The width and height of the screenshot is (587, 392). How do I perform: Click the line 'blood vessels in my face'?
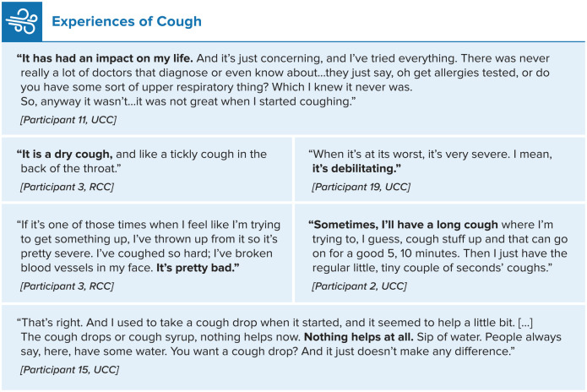pos(87,268)
